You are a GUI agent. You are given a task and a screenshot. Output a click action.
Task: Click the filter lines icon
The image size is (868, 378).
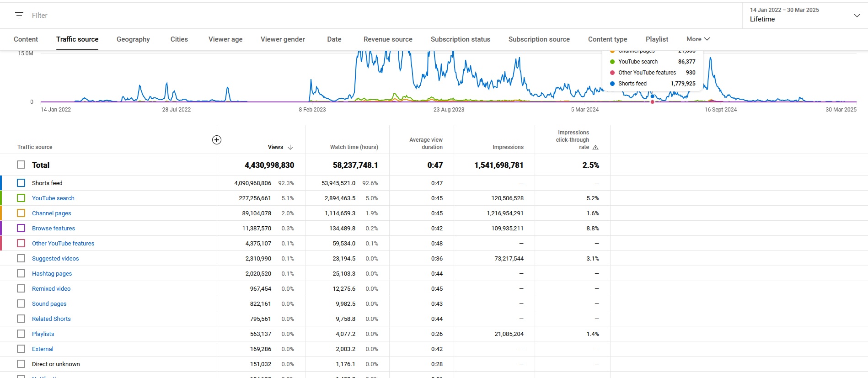(19, 16)
